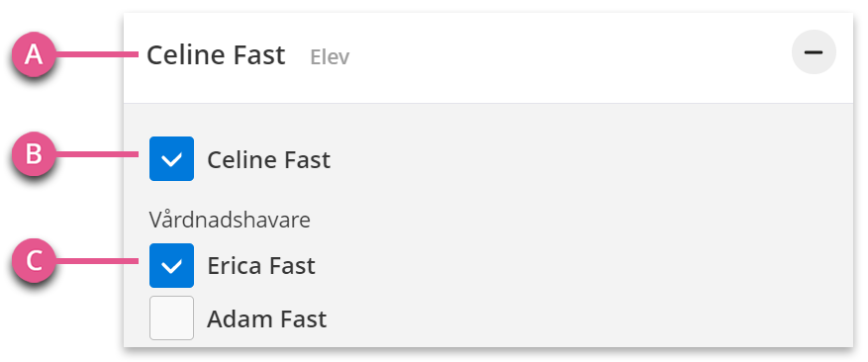The height and width of the screenshot is (362, 868).
Task: Click the gray Elev role label
Action: [x=330, y=57]
